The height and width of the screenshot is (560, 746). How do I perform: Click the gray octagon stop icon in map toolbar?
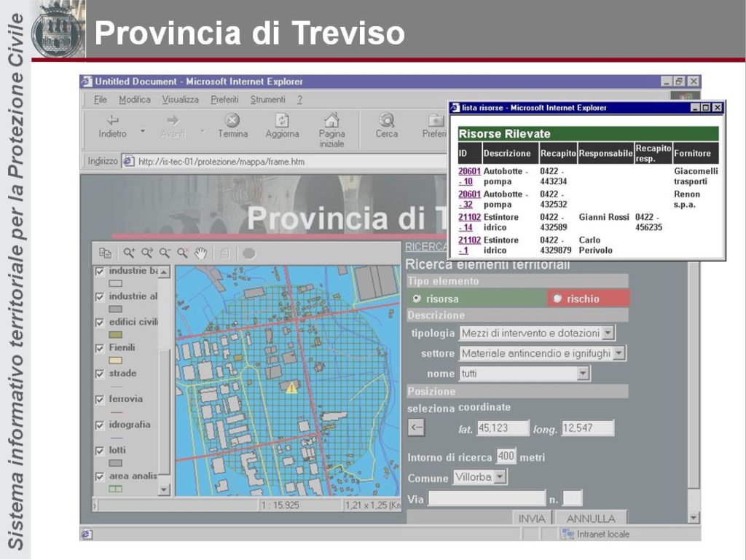pyautogui.click(x=249, y=253)
